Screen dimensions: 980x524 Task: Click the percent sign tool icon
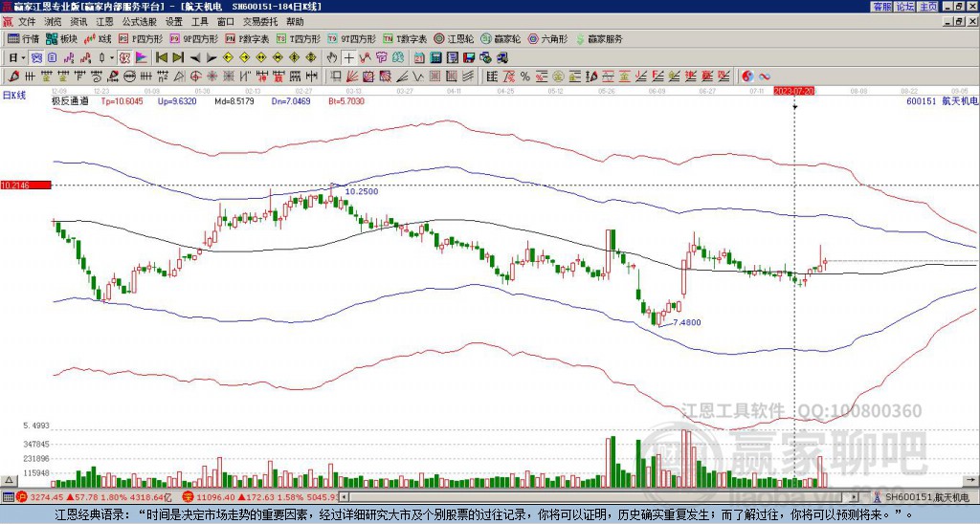(x=525, y=76)
